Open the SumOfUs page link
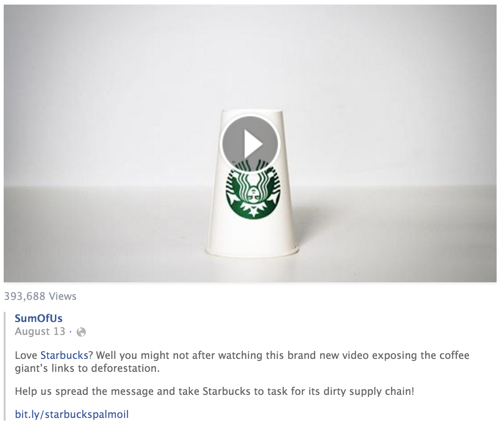This screenshot has height=429, width=504. (39, 318)
